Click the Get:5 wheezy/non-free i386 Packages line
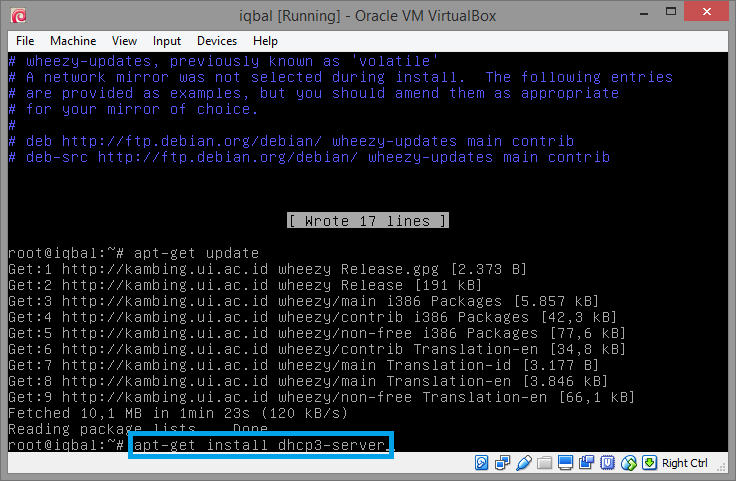This screenshot has width=736, height=481. click(317, 333)
